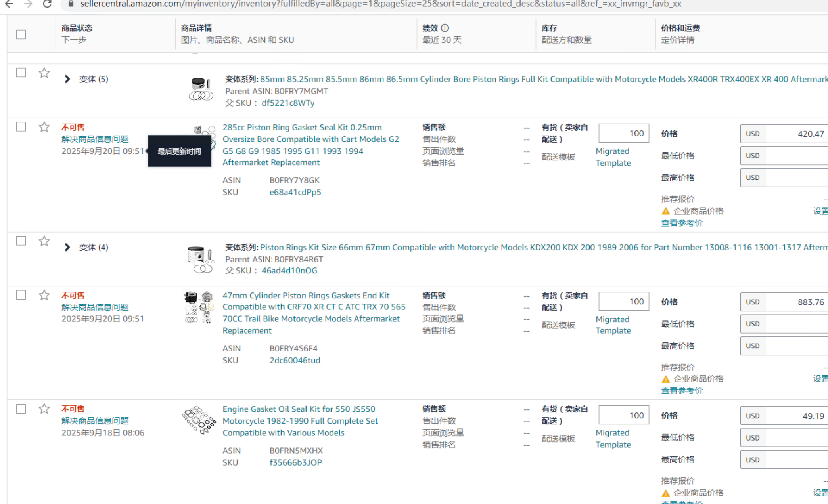
Task: Star the Engine Gasket Oil Seal Kit row
Action: point(44,409)
